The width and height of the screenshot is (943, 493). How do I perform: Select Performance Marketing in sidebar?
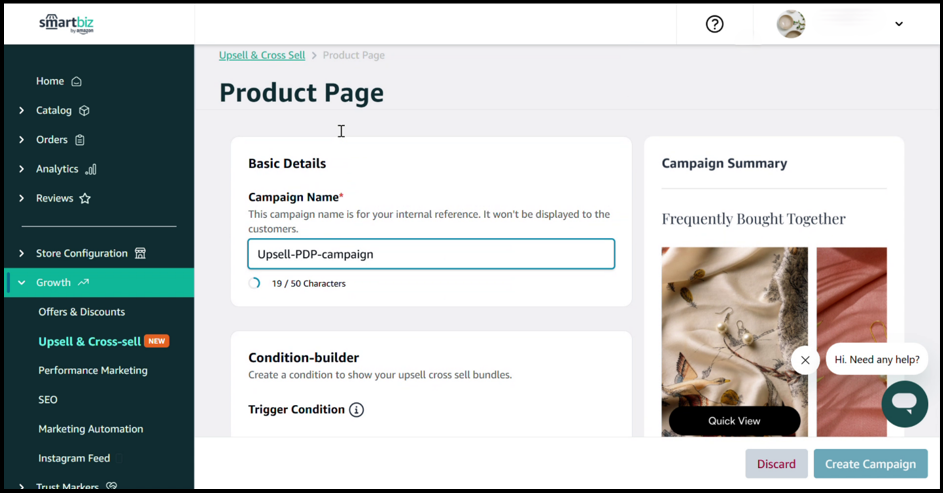tap(92, 371)
